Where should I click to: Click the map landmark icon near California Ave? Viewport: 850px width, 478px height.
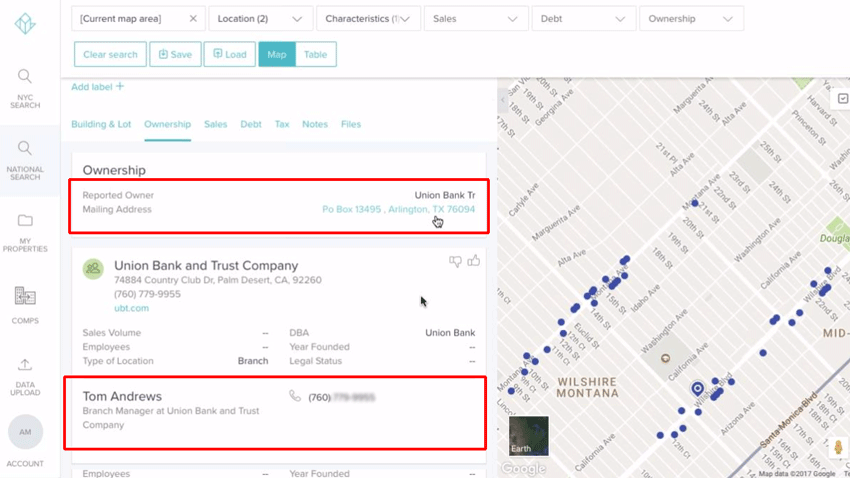click(665, 358)
